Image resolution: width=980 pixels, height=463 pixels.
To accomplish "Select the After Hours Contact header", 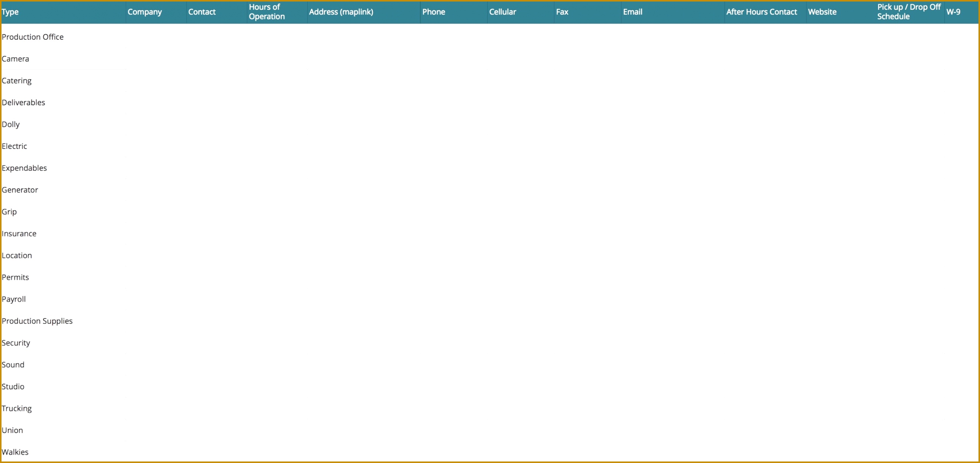I will tap(761, 12).
